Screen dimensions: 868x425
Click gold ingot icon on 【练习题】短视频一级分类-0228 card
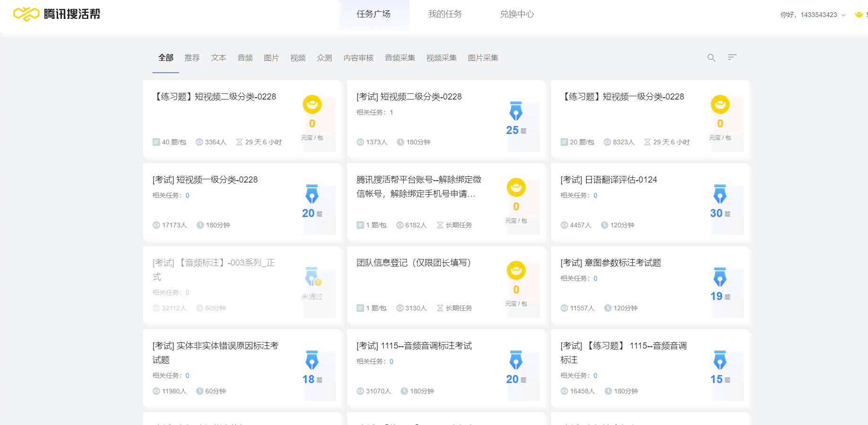point(720,104)
